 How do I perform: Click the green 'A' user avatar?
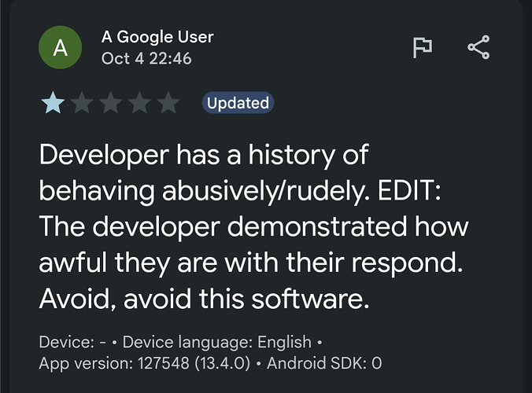coord(60,48)
